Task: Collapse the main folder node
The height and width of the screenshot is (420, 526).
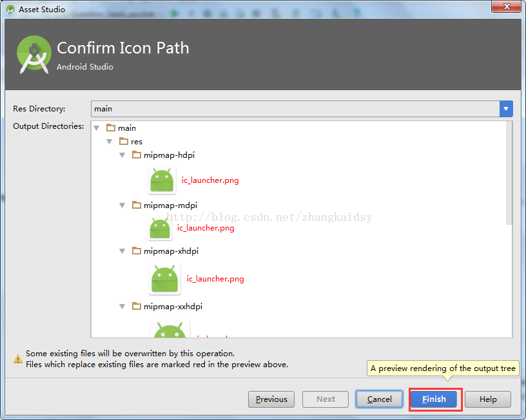Action: pyautogui.click(x=97, y=128)
